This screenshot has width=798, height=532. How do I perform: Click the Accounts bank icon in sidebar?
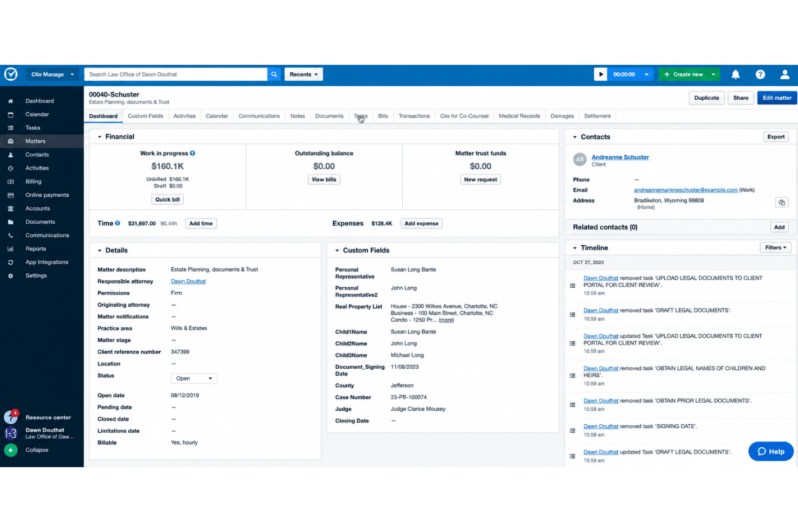(x=10, y=209)
